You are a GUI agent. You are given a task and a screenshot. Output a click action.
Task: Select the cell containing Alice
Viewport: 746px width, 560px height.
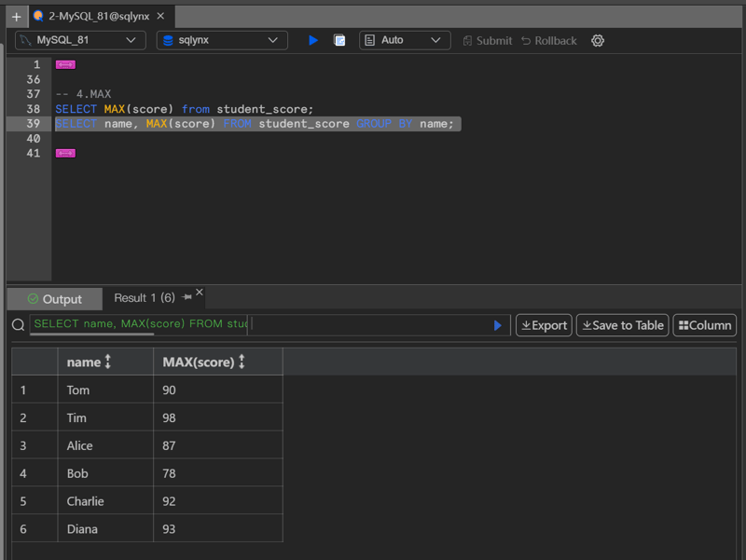pyautogui.click(x=105, y=445)
